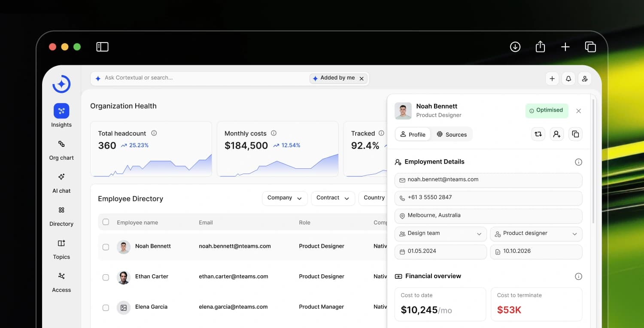Click the add button beside notifications bell
Screen dimensions: 644x328
(552, 79)
